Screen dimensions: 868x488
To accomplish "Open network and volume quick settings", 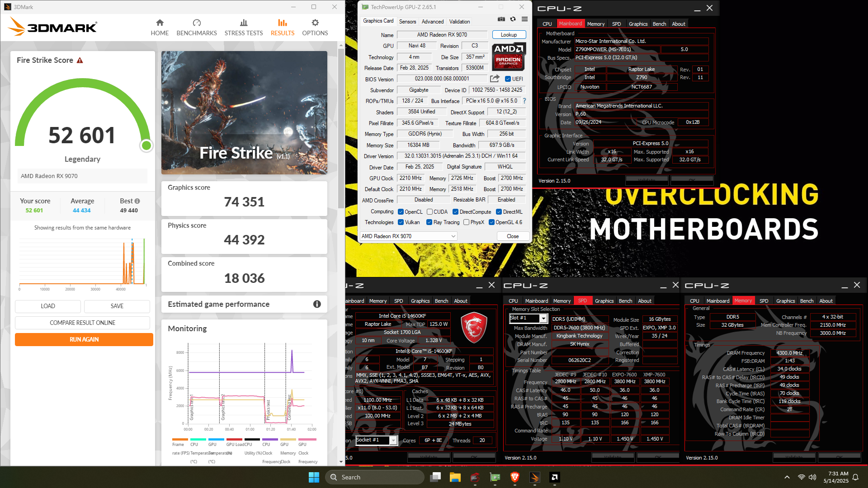I will coord(807,477).
